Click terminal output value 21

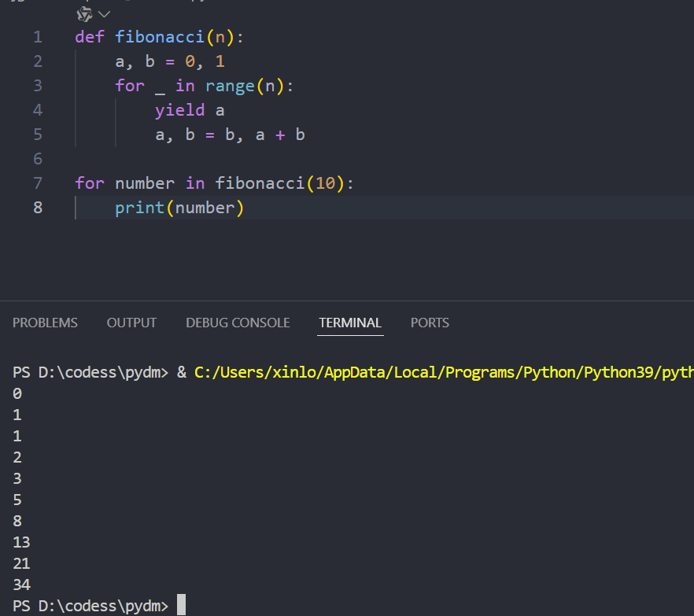[21, 563]
